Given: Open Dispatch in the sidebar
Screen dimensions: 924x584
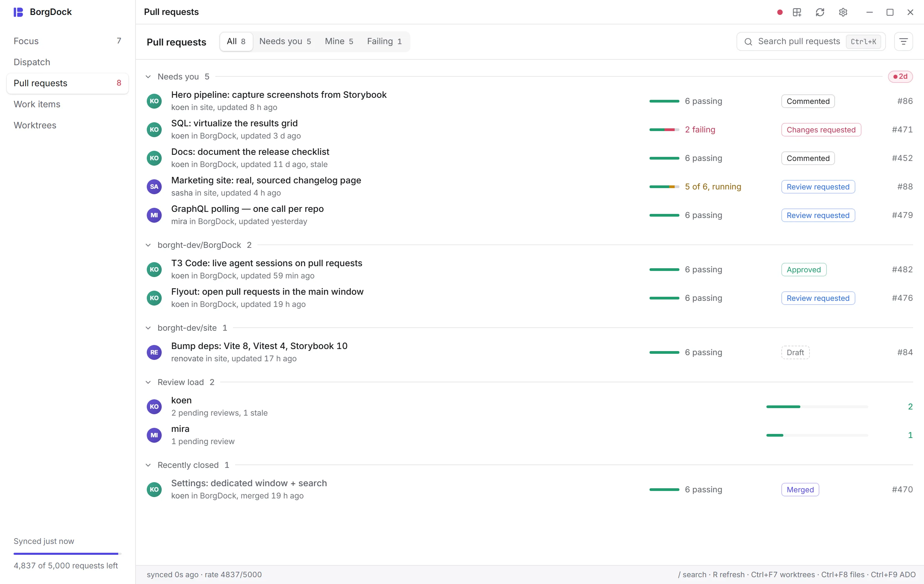Looking at the screenshot, I should click(68, 62).
